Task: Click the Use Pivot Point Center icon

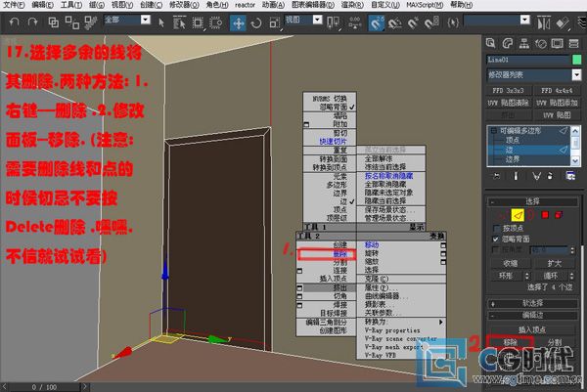Action: coord(333,22)
